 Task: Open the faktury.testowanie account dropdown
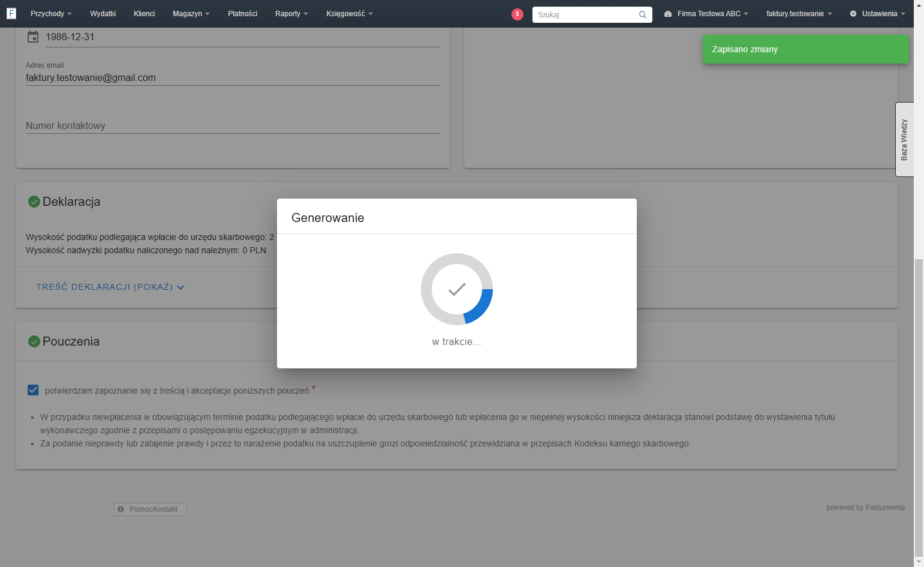pos(799,14)
